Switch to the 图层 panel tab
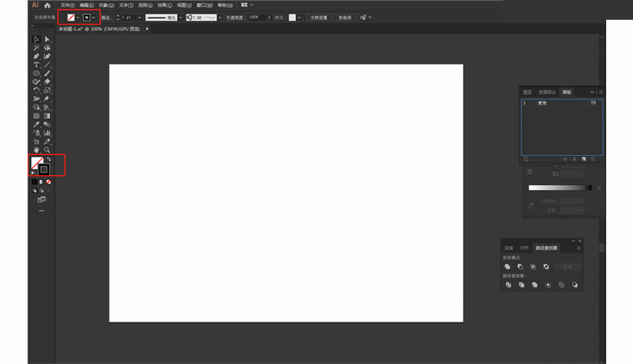This screenshot has width=633, height=364. click(x=527, y=92)
